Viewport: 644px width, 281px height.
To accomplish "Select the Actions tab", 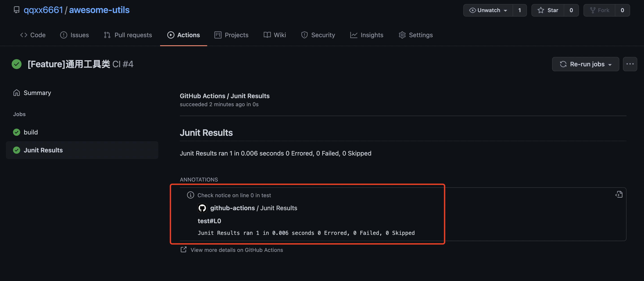I will pos(183,35).
